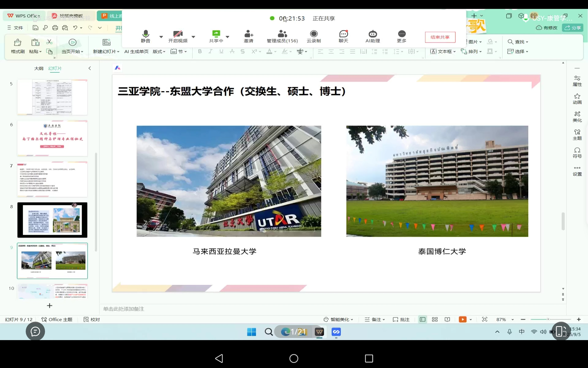Screen dimensions: 588x368
Task: Open the 87% zoom level dropdown
Action: [x=512, y=320]
